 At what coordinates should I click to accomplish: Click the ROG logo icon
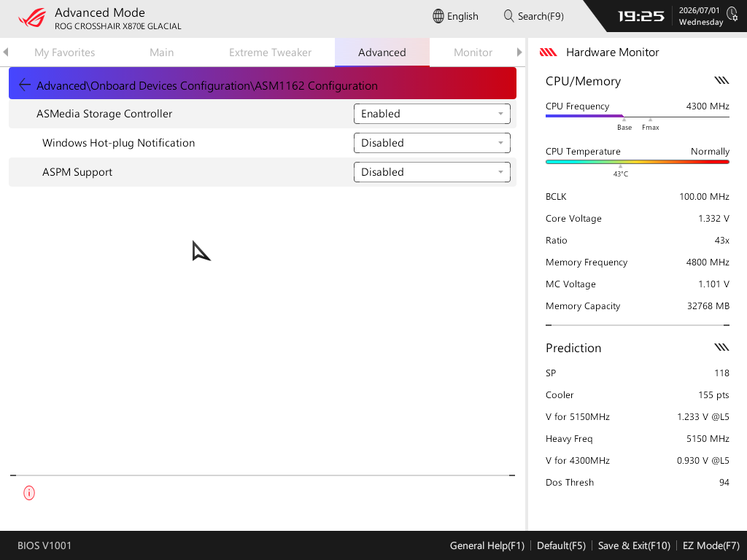32,18
